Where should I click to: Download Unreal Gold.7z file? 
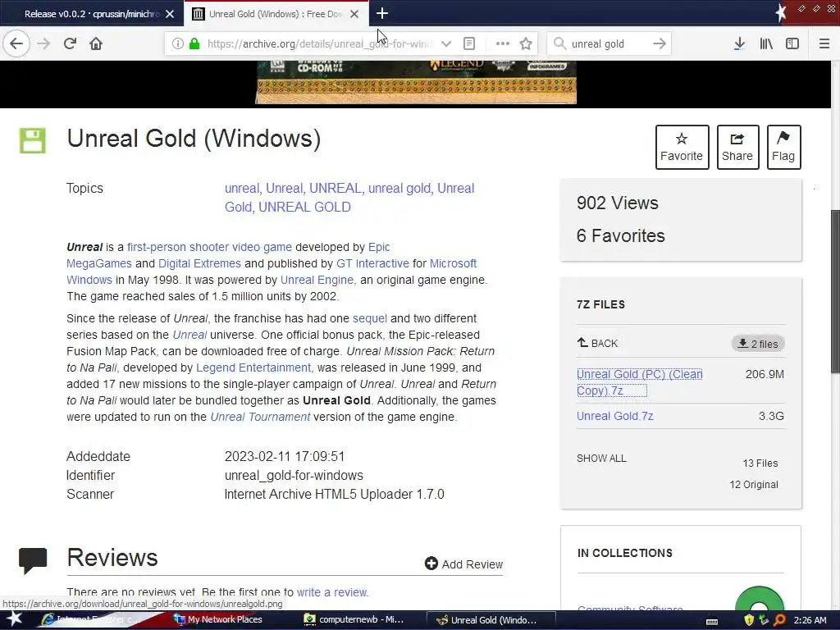(x=615, y=416)
